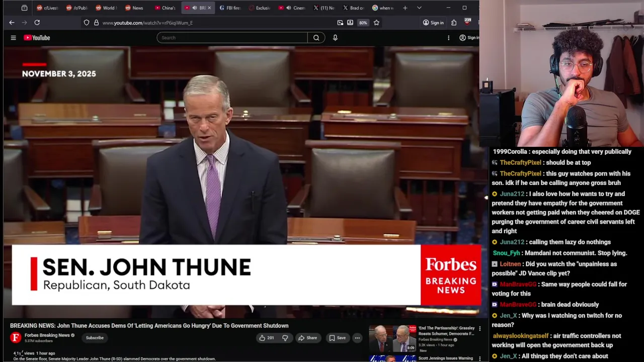Open the extension icon with 239 badge
This screenshot has height=362, width=644.
click(467, 22)
